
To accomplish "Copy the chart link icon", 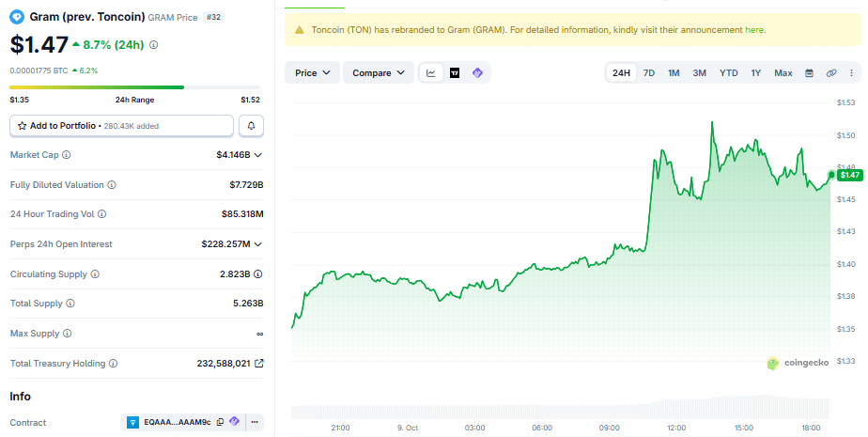I will click(x=831, y=73).
